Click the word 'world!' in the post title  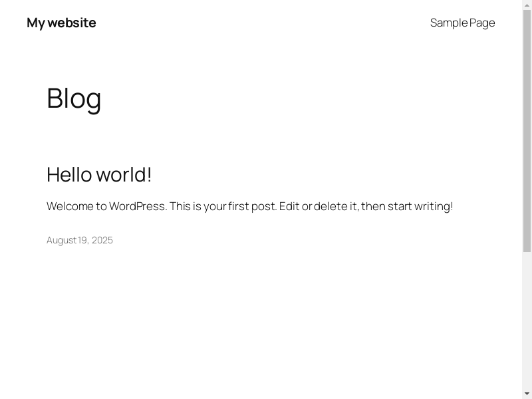[x=124, y=174]
